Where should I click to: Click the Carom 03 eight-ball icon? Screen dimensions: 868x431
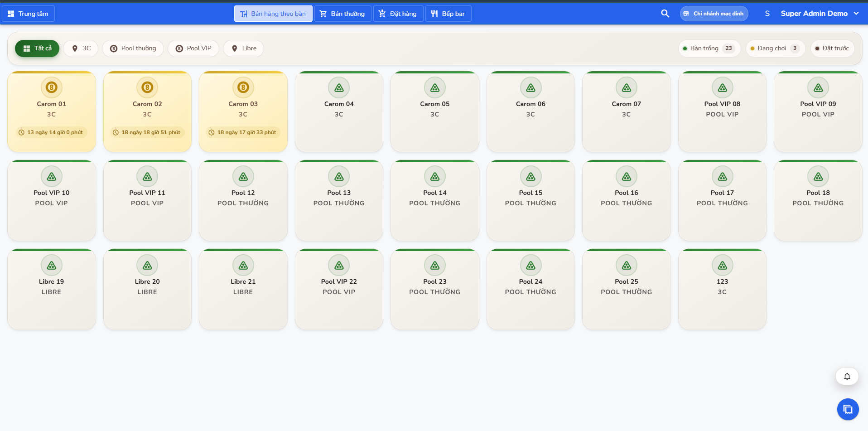pos(243,87)
